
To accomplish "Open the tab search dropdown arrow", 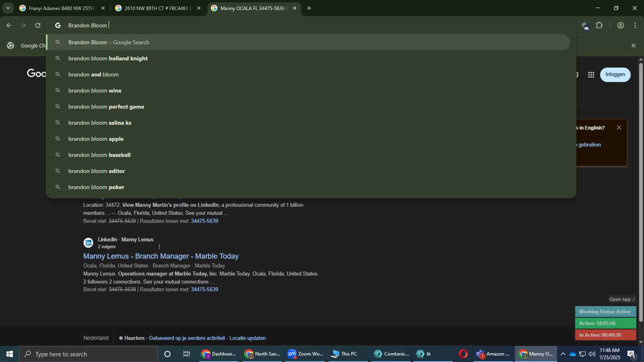I will click(8, 8).
